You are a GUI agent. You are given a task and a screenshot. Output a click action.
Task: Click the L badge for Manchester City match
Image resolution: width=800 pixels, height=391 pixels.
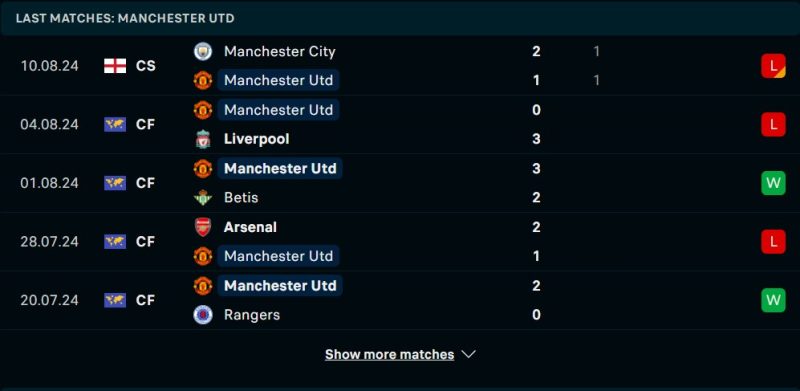pyautogui.click(x=773, y=66)
